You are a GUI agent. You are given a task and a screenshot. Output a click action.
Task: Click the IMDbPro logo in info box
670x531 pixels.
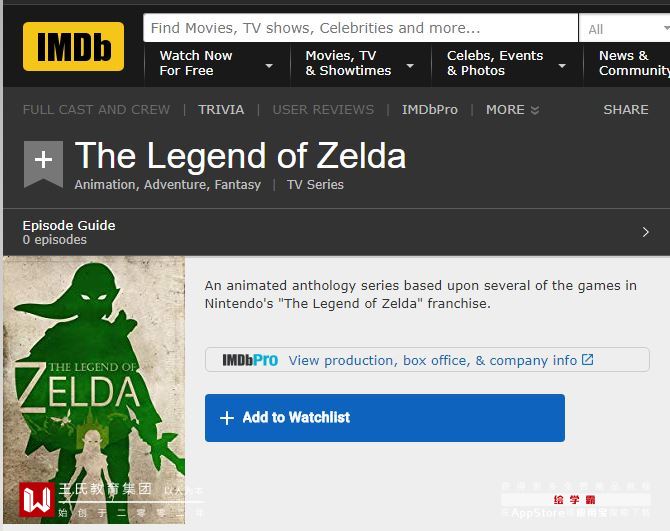250,360
